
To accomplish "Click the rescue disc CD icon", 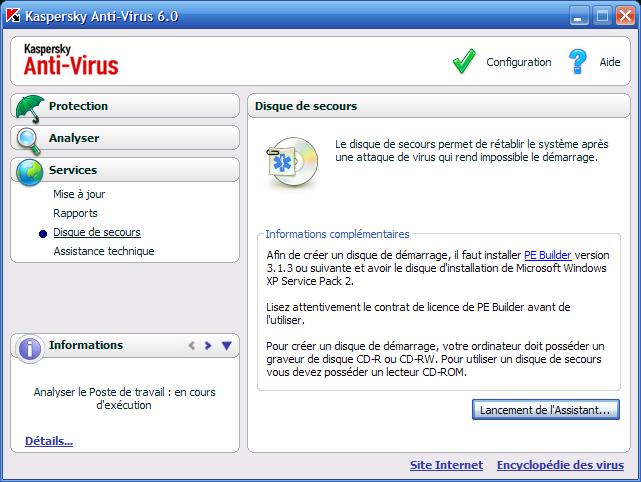I will click(292, 161).
